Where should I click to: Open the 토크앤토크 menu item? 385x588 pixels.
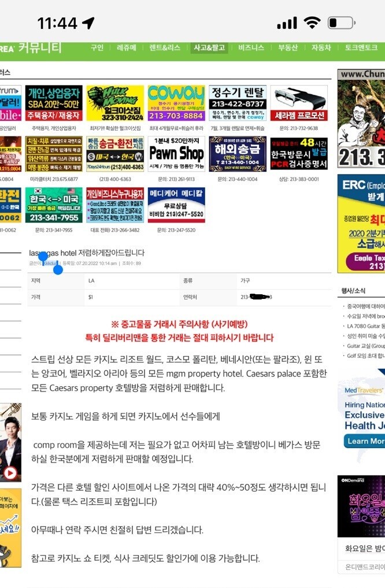pos(361,47)
